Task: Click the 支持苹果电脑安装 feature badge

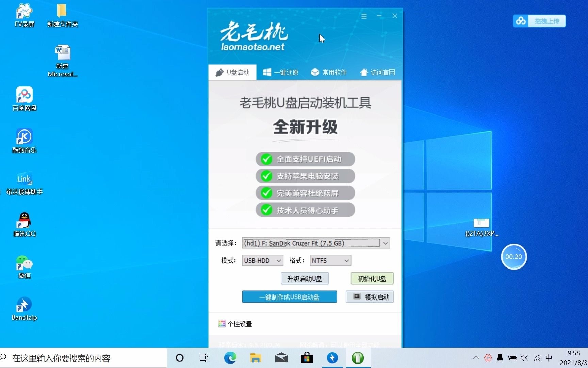Action: (x=305, y=176)
